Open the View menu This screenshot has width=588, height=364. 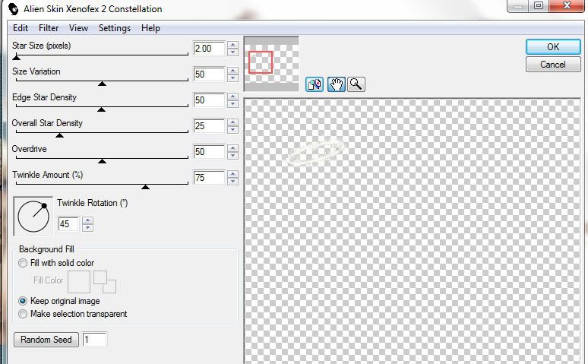(78, 28)
